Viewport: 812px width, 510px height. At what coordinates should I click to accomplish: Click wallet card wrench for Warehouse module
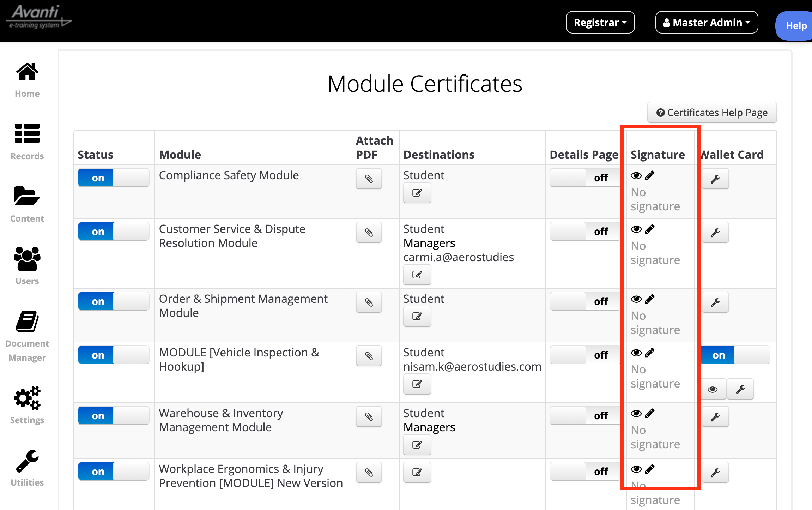(715, 417)
